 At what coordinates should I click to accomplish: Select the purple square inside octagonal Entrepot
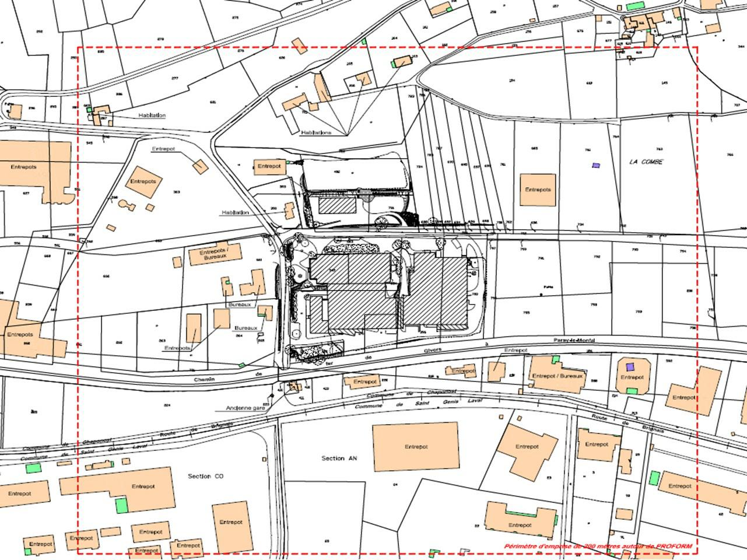coord(629,367)
